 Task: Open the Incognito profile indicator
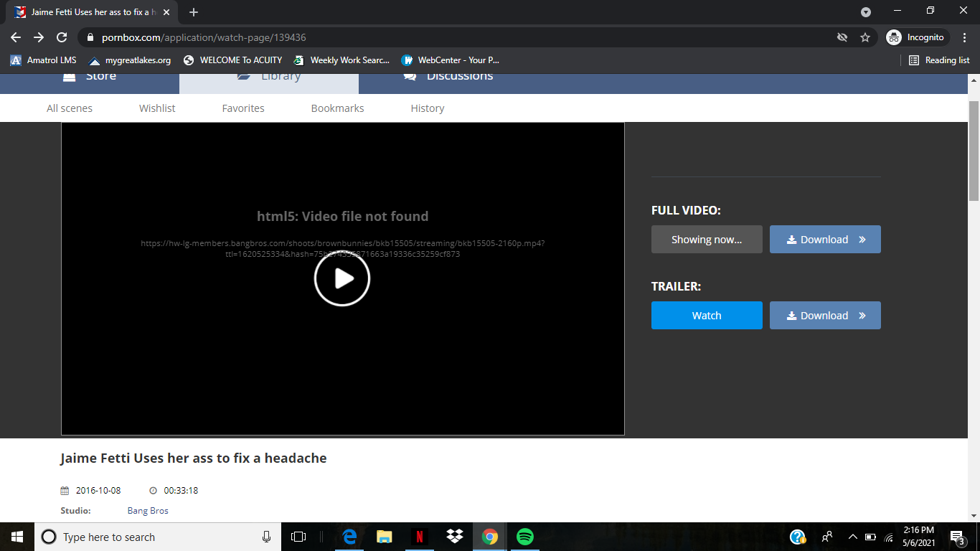point(917,37)
